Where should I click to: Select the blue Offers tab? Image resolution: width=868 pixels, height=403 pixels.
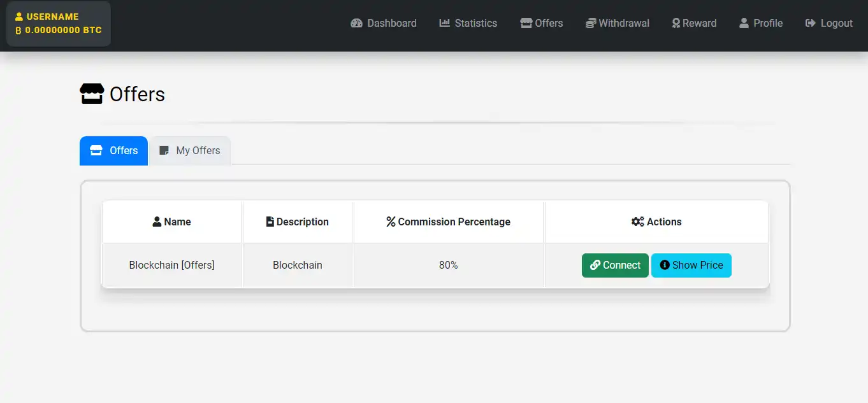[114, 151]
